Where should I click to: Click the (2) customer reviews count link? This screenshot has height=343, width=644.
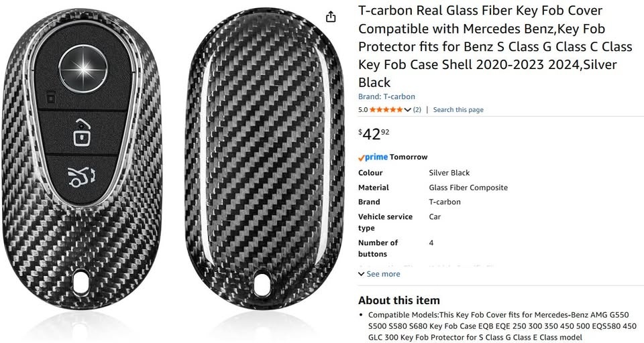pos(417,110)
